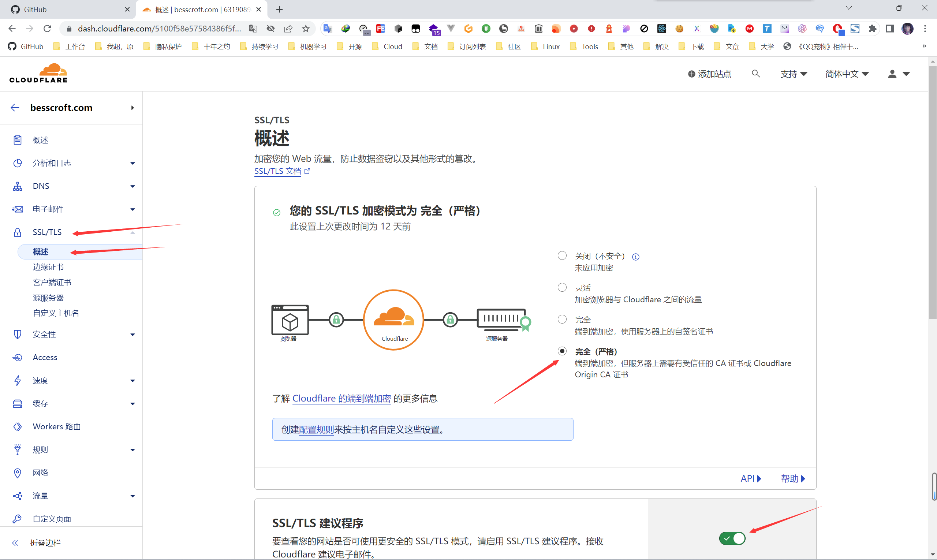Click Cloudflare 的端到端加密 link
Image resolution: width=937 pixels, height=560 pixels.
click(341, 398)
